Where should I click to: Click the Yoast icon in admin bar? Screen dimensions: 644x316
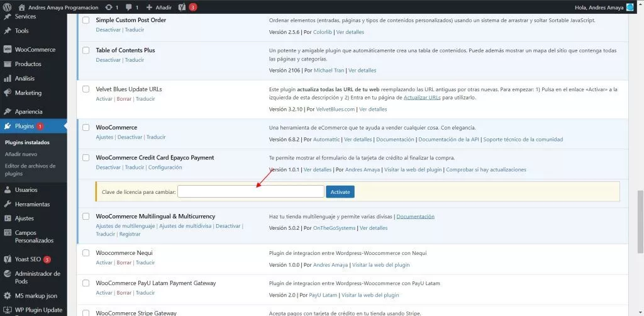point(181,8)
